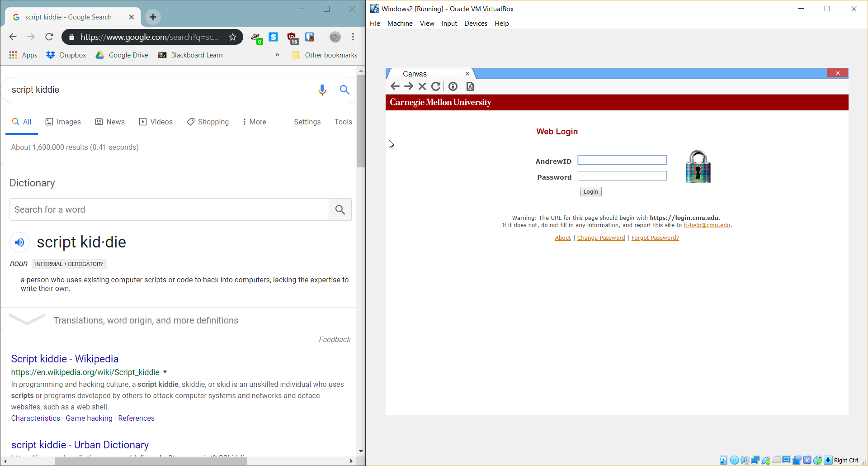Open the Dropbox bookmark
The image size is (868, 466).
point(66,55)
